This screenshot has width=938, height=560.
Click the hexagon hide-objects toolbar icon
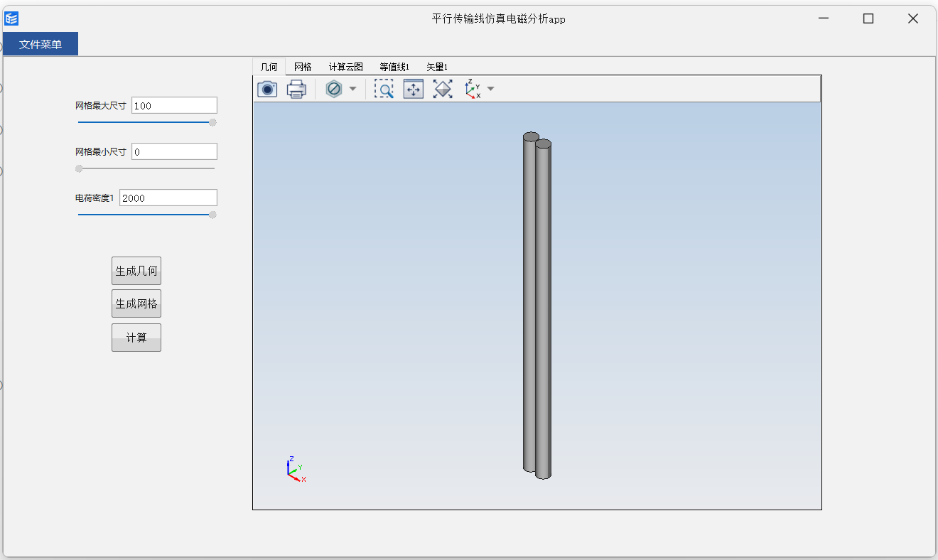pyautogui.click(x=333, y=89)
